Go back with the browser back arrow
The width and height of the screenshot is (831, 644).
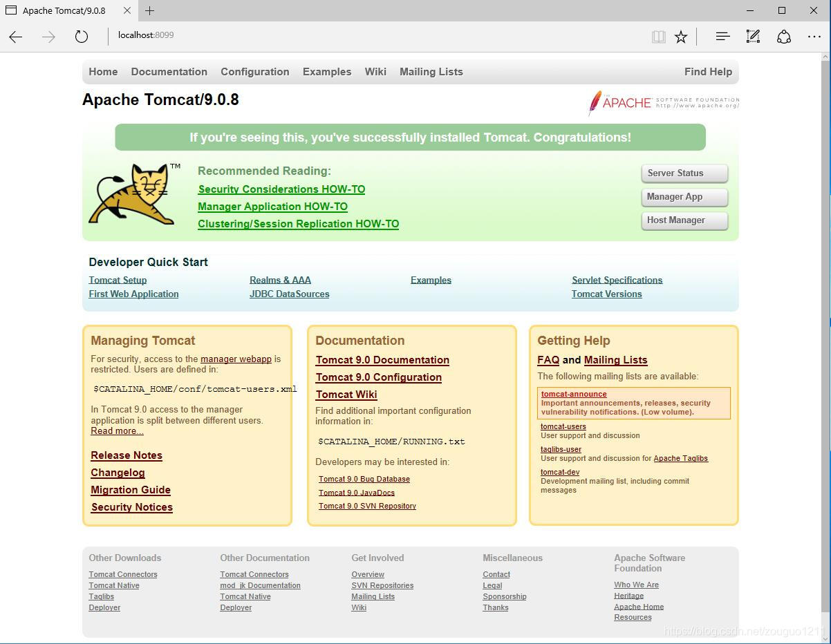[x=16, y=37]
